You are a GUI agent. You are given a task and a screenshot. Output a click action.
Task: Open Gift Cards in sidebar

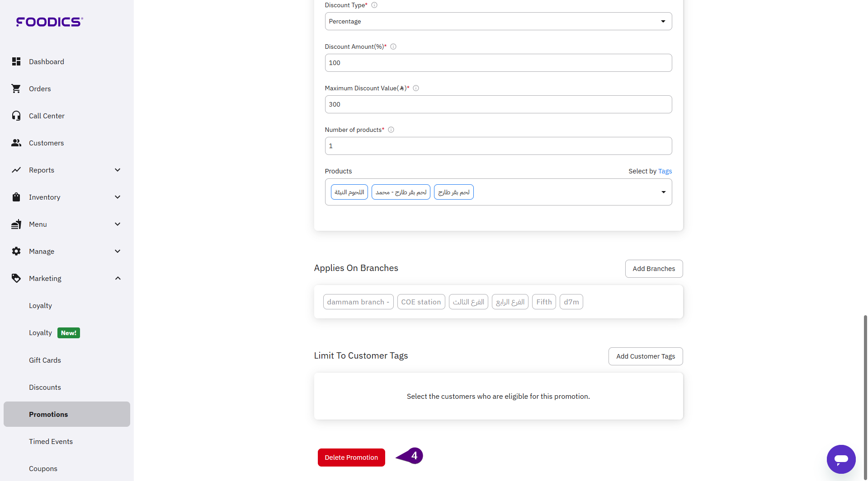tap(45, 360)
